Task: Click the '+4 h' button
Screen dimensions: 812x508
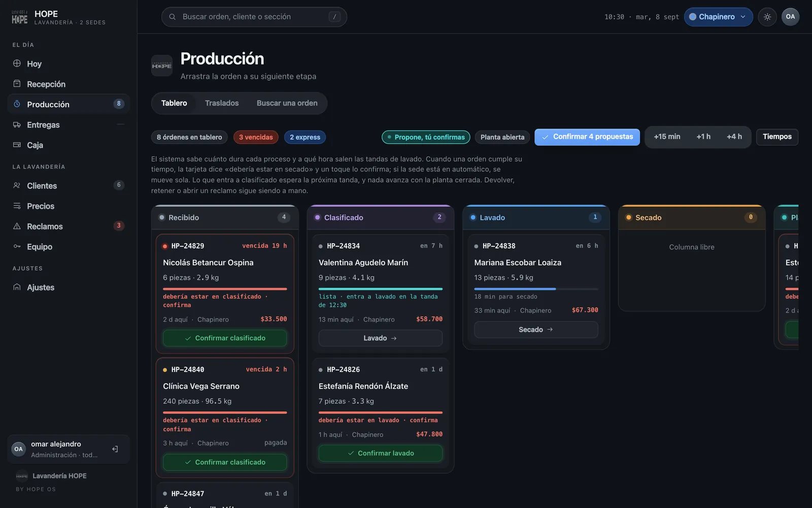Action: click(734, 137)
